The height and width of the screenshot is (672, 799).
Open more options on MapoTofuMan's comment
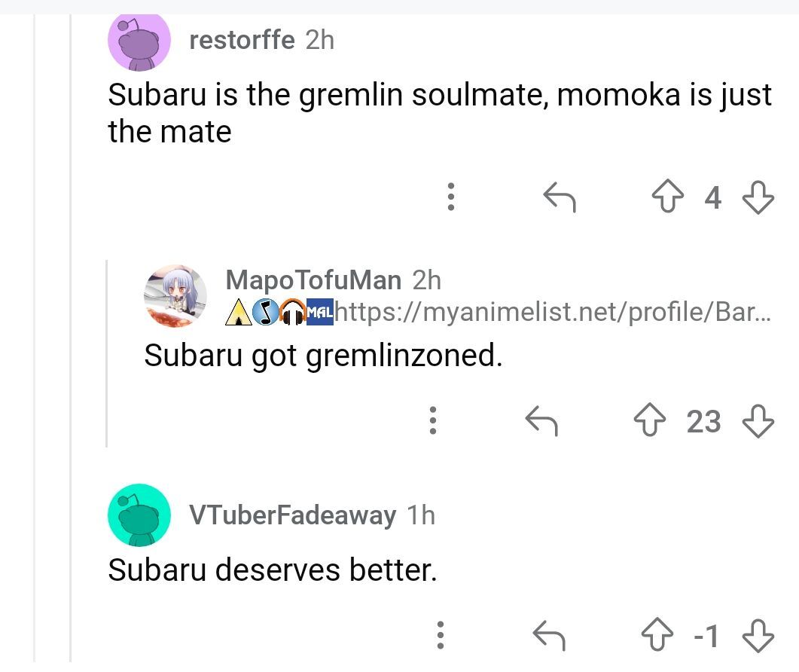432,420
